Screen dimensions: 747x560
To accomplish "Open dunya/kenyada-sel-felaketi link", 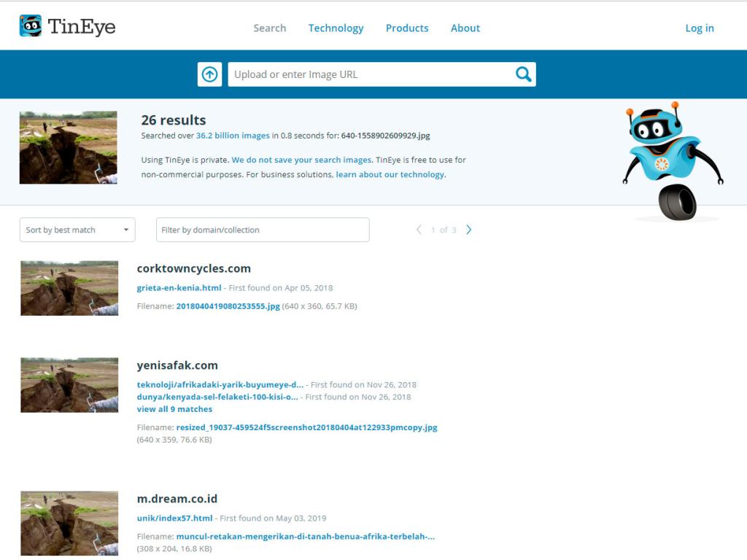I will [217, 397].
